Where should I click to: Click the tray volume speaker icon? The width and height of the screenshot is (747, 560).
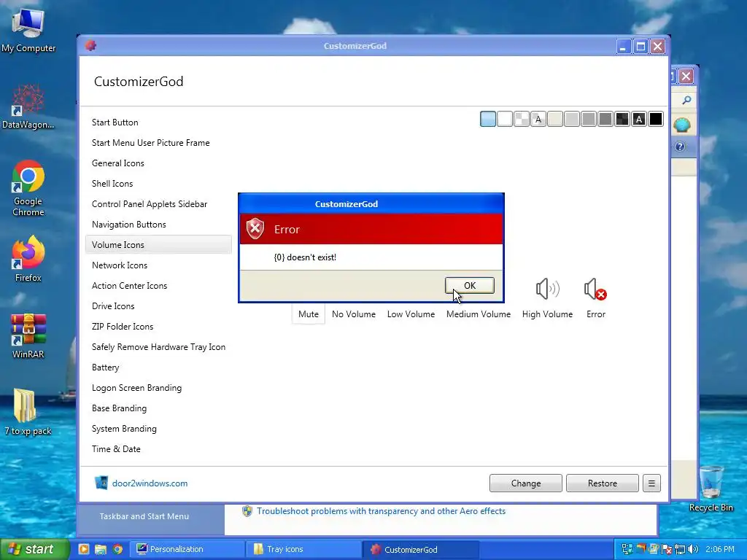693,549
